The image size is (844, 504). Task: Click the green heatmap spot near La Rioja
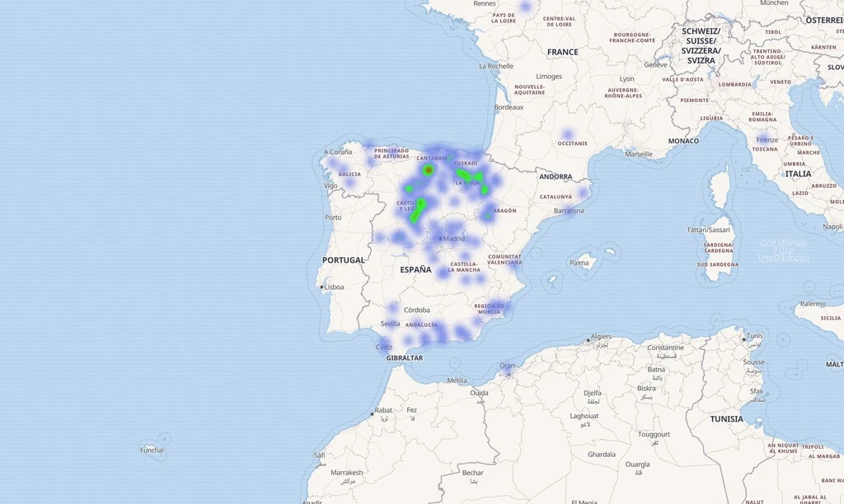(464, 175)
